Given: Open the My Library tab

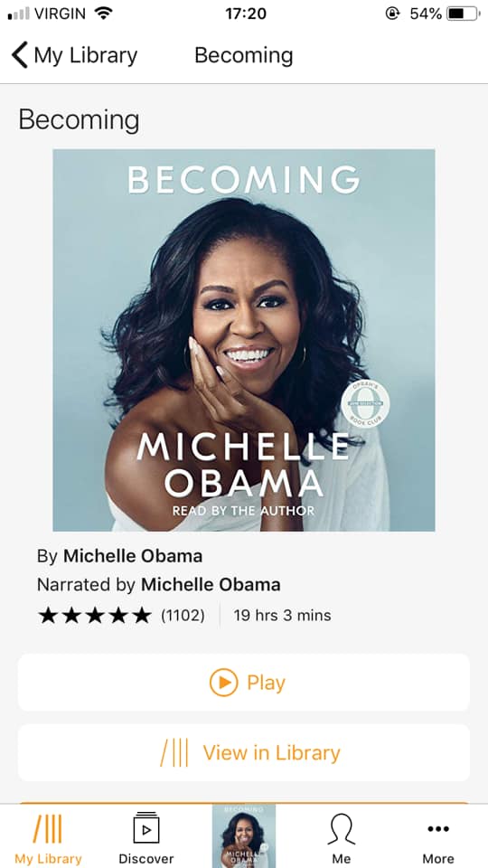Looking at the screenshot, I should (48, 836).
